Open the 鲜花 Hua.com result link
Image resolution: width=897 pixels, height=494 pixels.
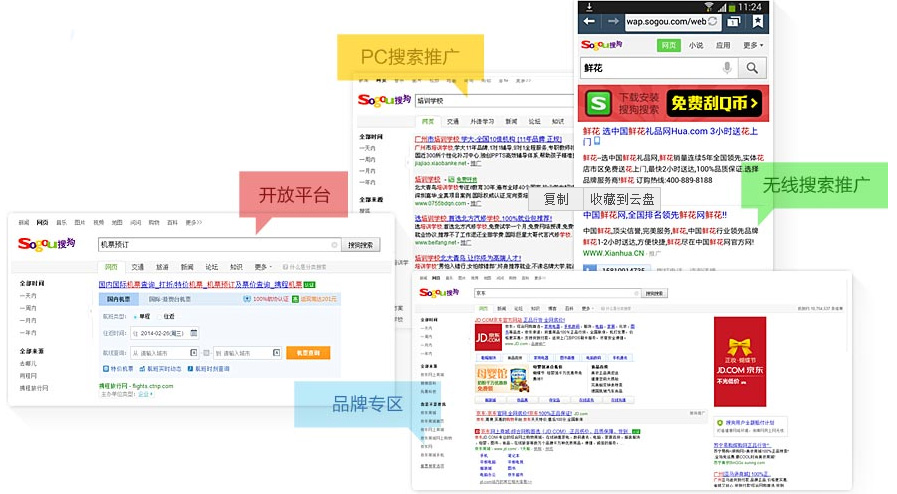(670, 136)
